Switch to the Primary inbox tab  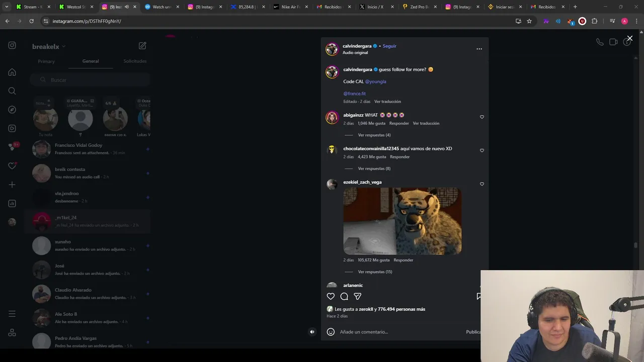point(46,61)
